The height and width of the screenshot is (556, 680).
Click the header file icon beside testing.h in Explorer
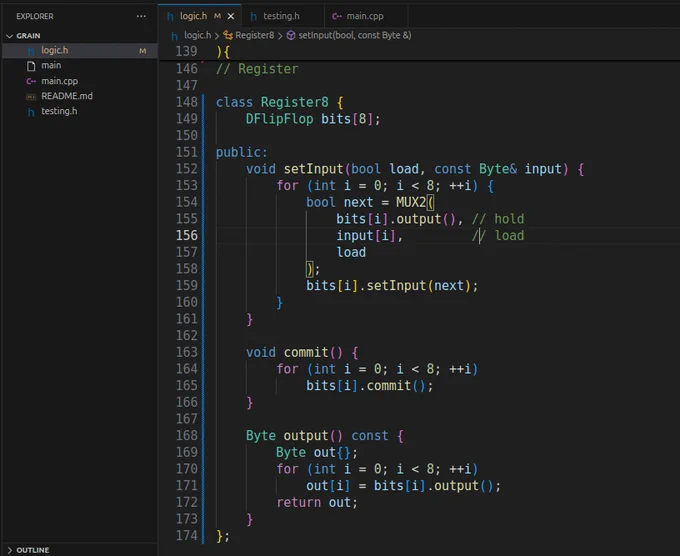tap(31, 112)
